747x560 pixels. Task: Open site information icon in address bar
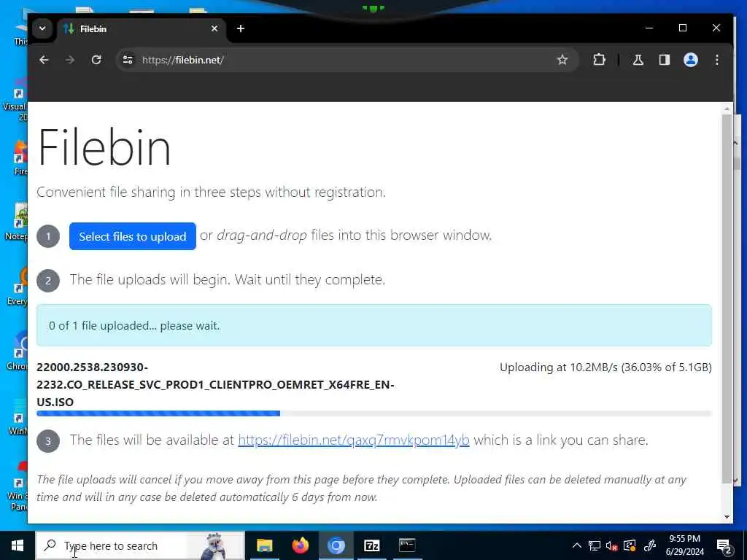[128, 60]
